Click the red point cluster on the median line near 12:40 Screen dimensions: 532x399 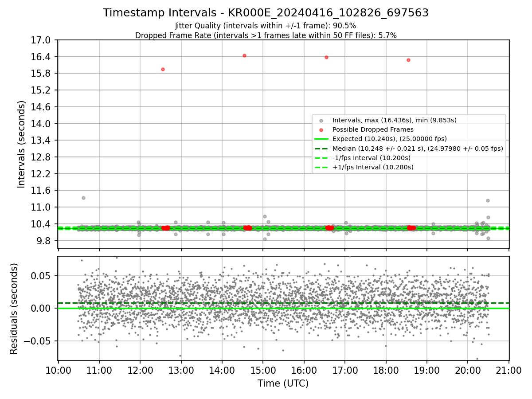pyautogui.click(x=165, y=228)
